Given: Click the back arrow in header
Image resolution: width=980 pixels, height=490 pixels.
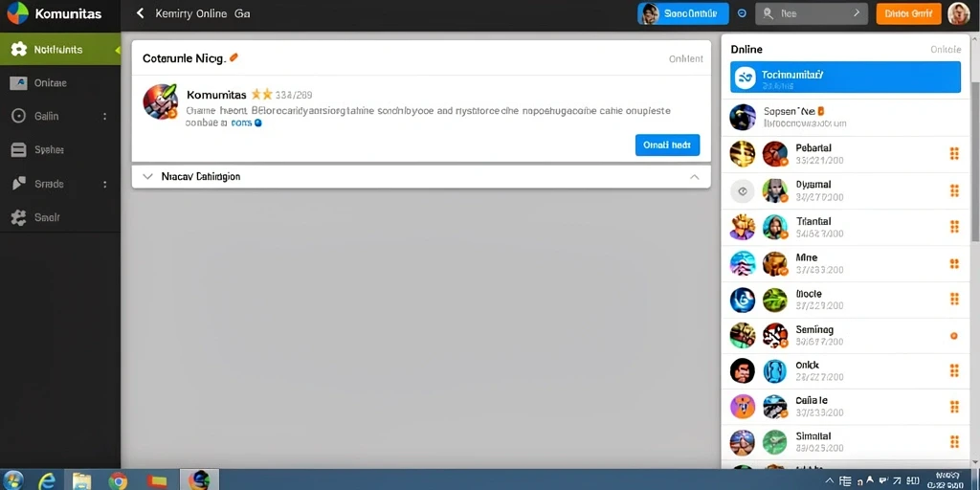Looking at the screenshot, I should [x=140, y=13].
